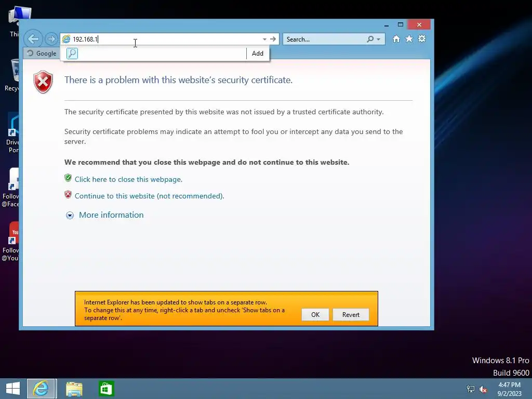Click the Internet Explorer taskbar icon
Viewport: 532px width, 399px height.
41,389
